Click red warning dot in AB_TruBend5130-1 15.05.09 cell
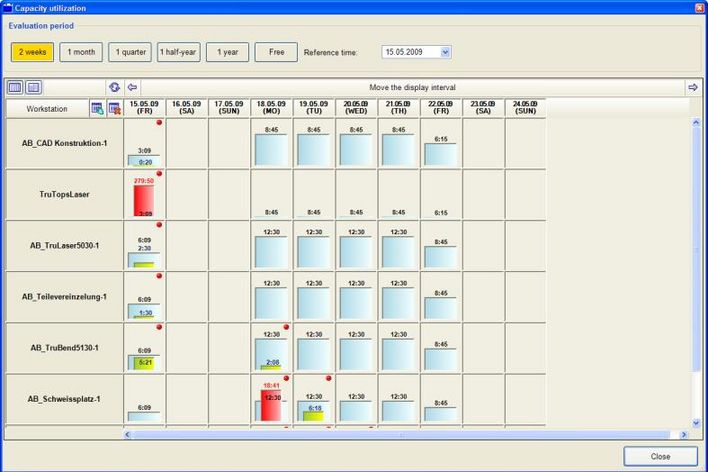The height and width of the screenshot is (472, 708). (x=159, y=327)
